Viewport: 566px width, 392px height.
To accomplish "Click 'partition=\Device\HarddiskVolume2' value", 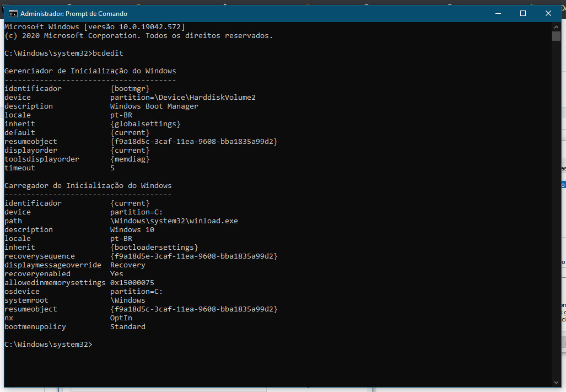I will [182, 98].
